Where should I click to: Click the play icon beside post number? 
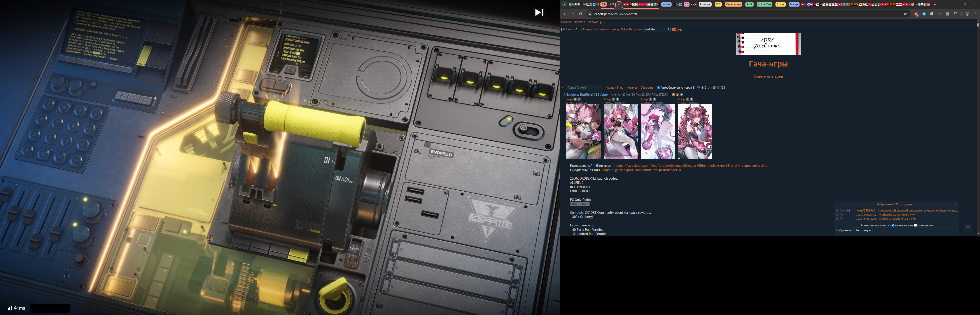pos(682,95)
